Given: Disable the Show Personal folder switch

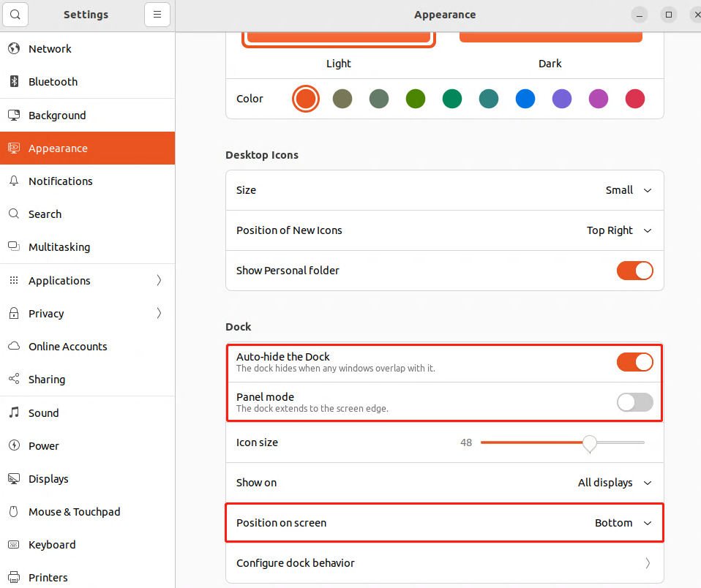Looking at the screenshot, I should point(635,271).
